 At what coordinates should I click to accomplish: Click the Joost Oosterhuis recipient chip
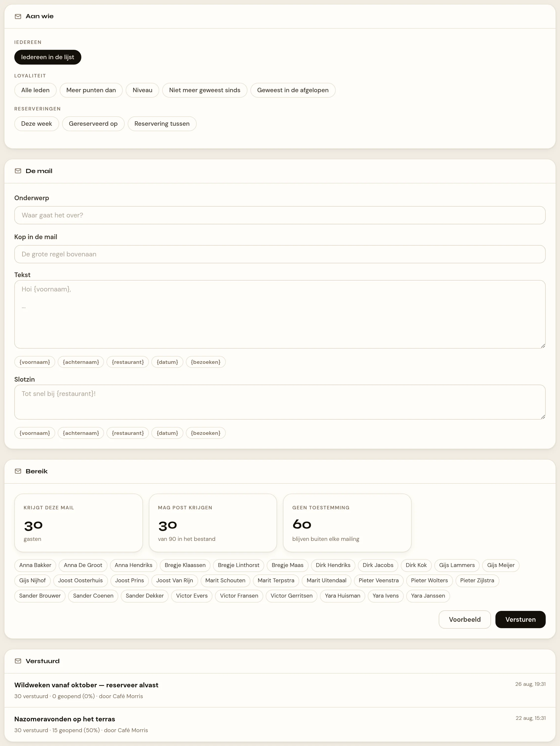tap(80, 580)
